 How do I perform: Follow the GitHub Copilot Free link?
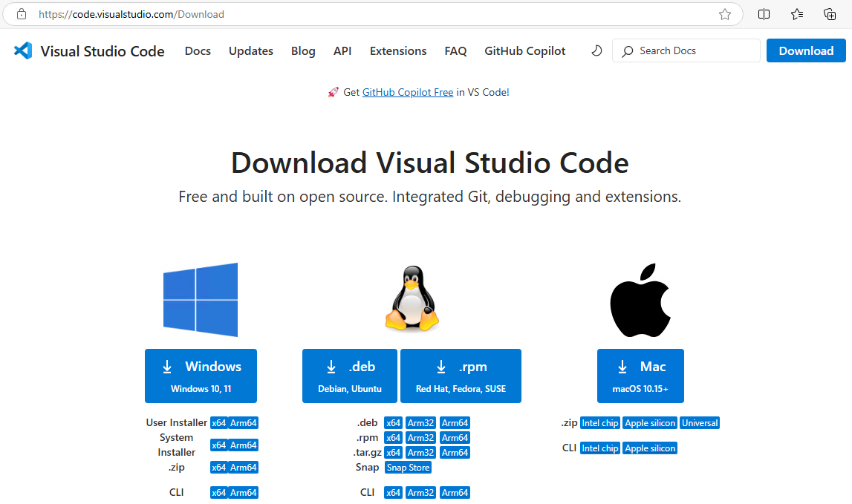(408, 93)
